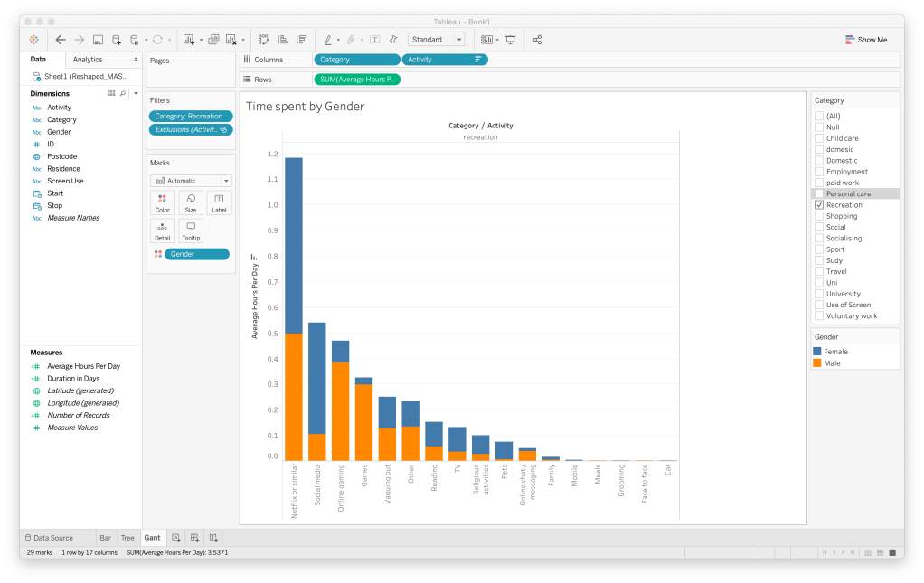Tick the Employment category checkbox
This screenshot has width=924, height=583.
[819, 172]
